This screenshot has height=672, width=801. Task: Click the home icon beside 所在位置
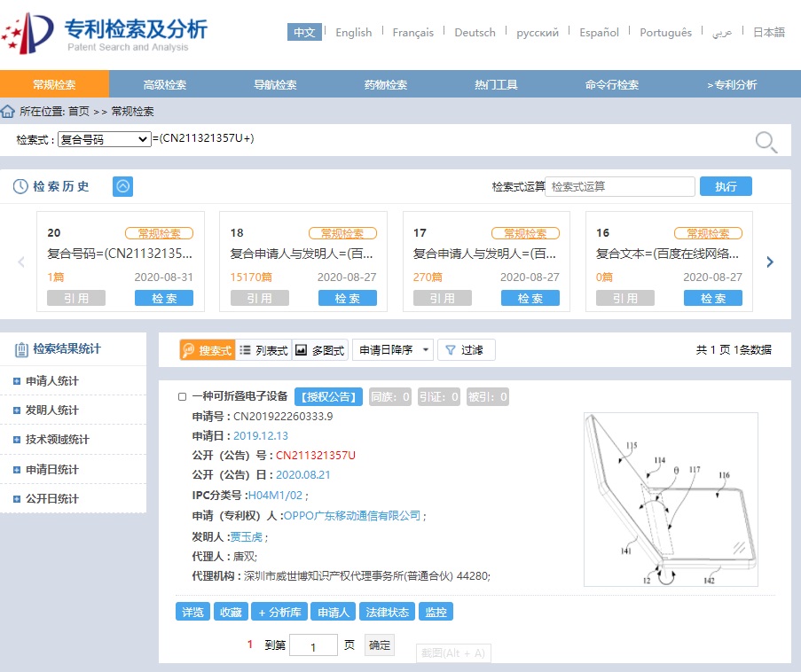[8, 111]
